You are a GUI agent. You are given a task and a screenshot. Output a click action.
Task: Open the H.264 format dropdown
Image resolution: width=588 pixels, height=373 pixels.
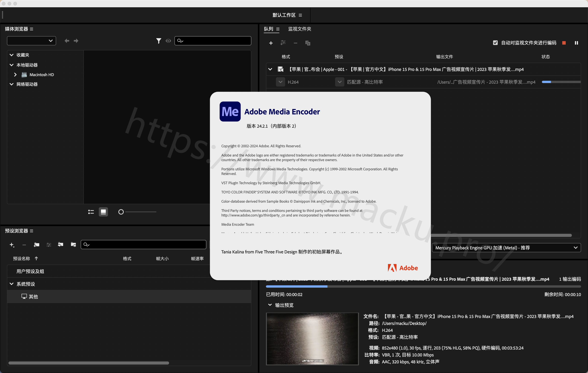tap(280, 82)
